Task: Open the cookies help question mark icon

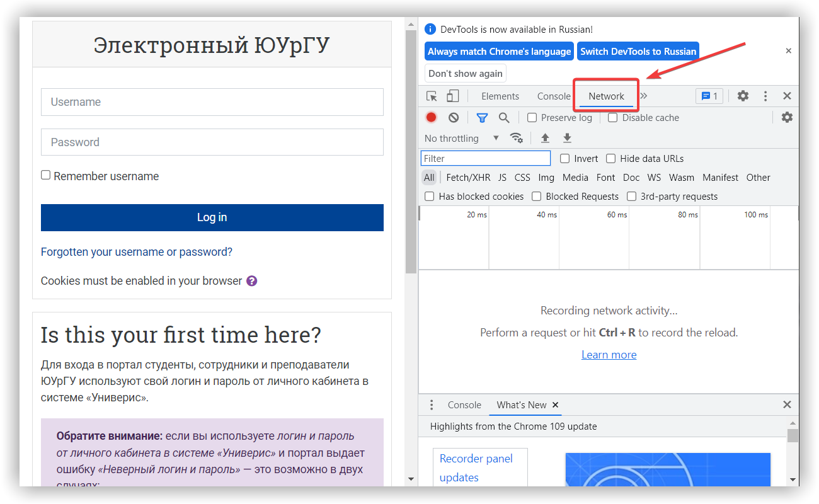Action: pyautogui.click(x=251, y=281)
